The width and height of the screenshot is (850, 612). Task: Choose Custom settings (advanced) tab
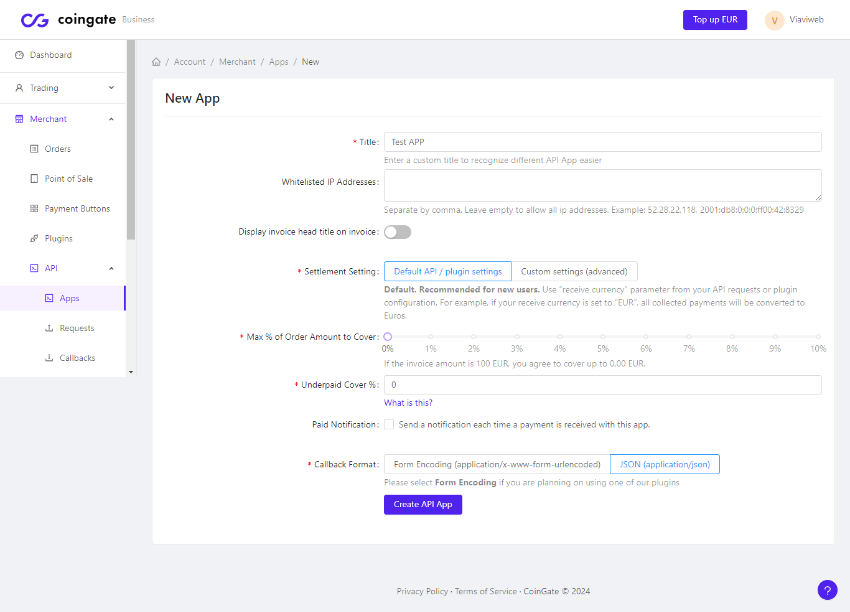click(574, 271)
